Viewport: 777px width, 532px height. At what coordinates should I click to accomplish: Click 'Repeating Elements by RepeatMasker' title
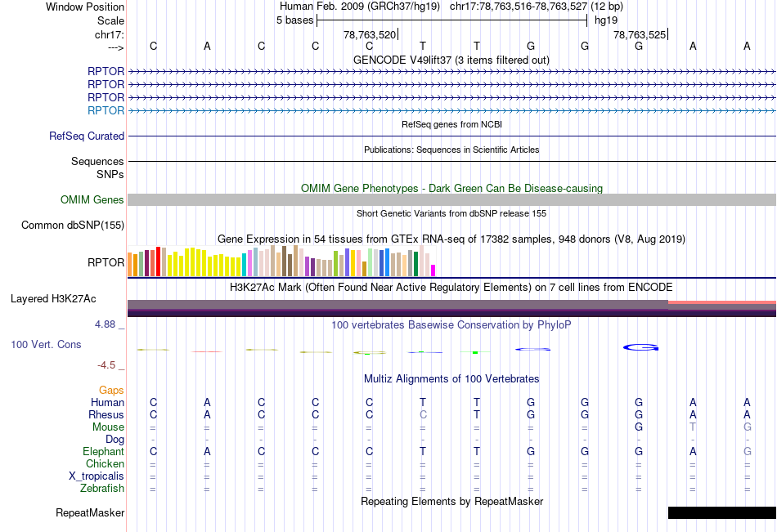[451, 501]
